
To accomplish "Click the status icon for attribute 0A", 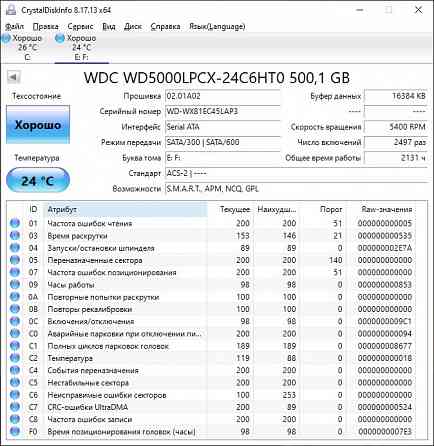I will tap(15, 297).
